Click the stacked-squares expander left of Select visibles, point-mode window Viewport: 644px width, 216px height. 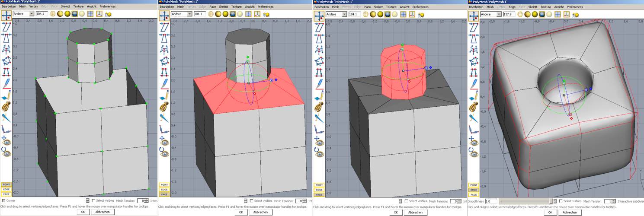tap(88, 201)
